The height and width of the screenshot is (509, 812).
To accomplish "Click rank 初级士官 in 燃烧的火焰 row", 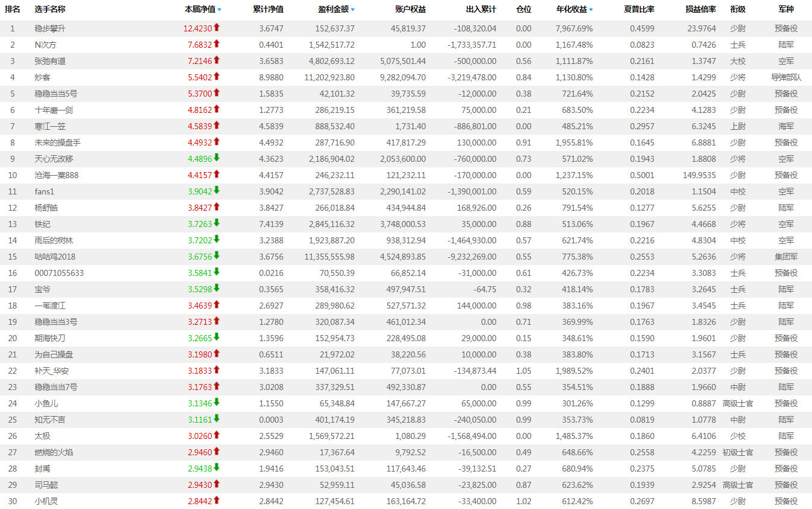I will [x=738, y=452].
